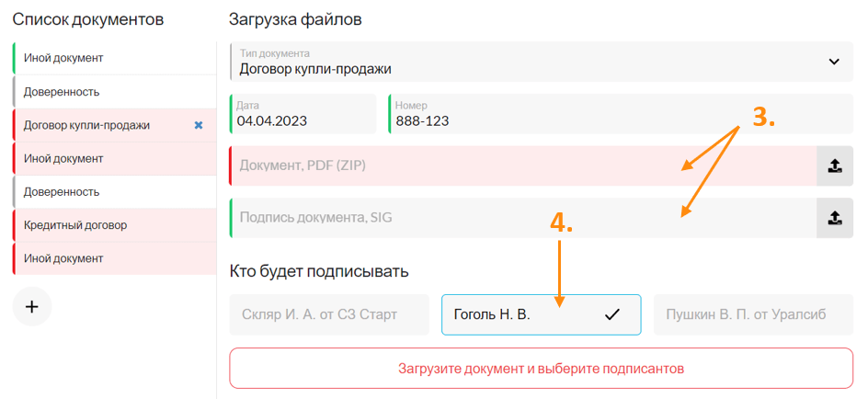Image resolution: width=868 pixels, height=399 pixels.
Task: Select signer Пушкин В. П. от Уралсиб
Action: pyautogui.click(x=753, y=314)
